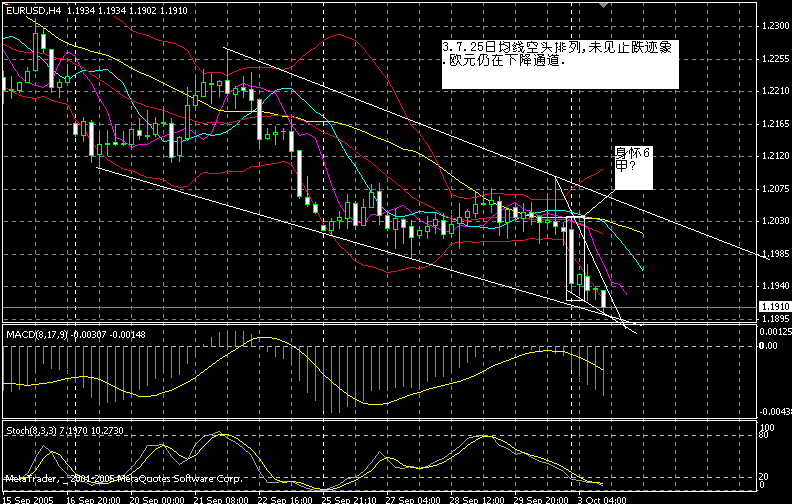The image size is (792, 504).
Task: Click the 1.2165 price scale level
Action: pyautogui.click(x=773, y=124)
